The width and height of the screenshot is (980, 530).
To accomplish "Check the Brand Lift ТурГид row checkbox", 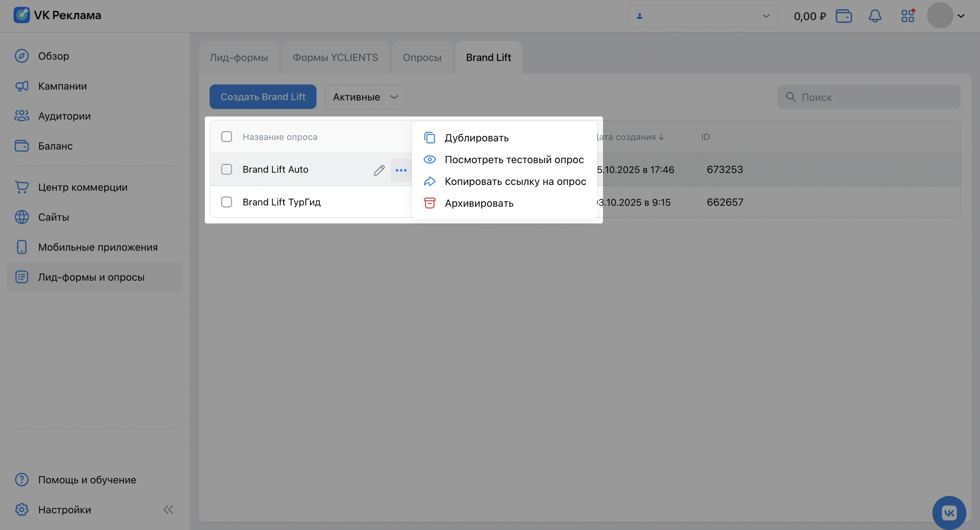I will coord(226,202).
